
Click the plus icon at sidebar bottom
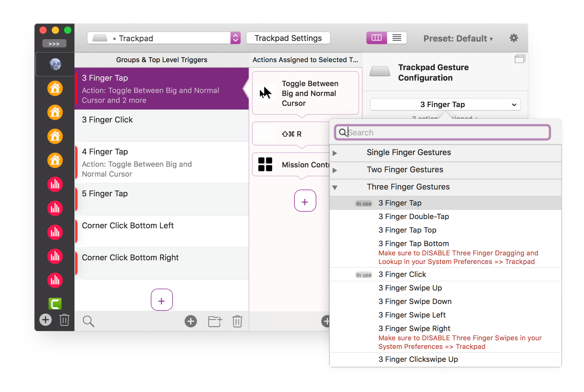(46, 320)
